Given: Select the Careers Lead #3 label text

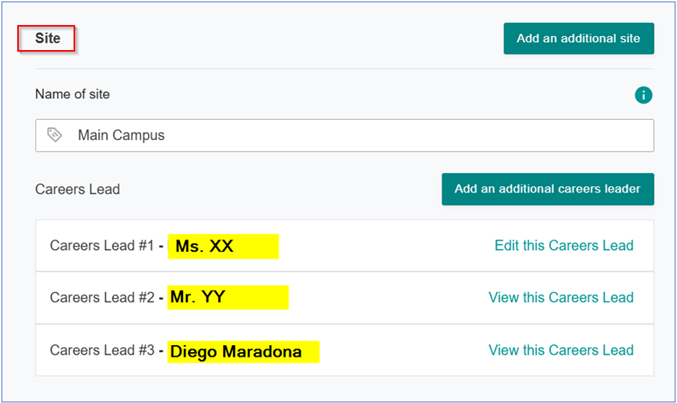Looking at the screenshot, I should (x=102, y=350).
